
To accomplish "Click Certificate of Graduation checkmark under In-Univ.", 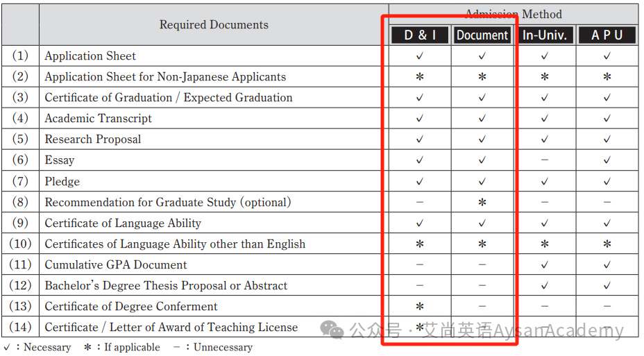I will click(545, 98).
